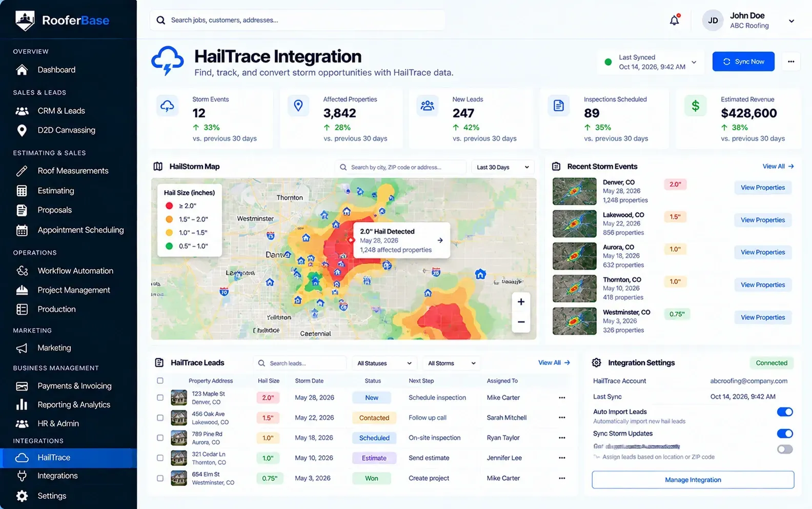Screen dimensions: 812x509
Task: Open the All Storms filter dropdown
Action: click(x=452, y=363)
